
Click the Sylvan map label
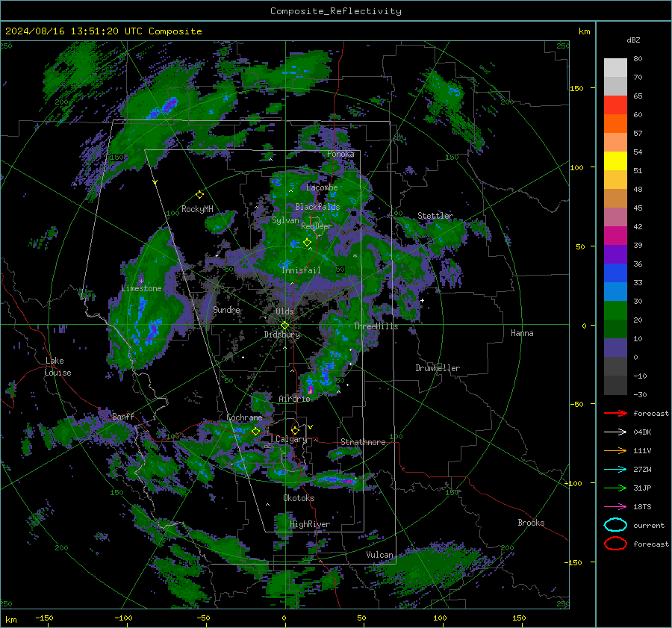click(285, 220)
